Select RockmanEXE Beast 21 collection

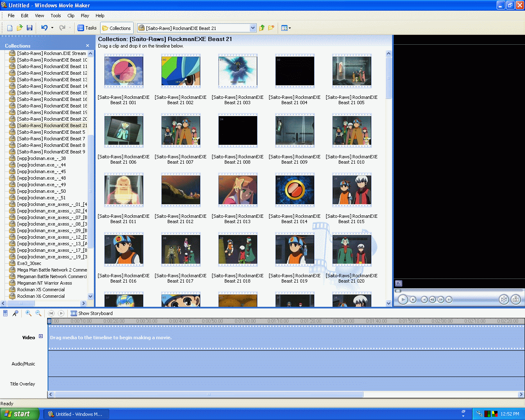tap(52, 126)
